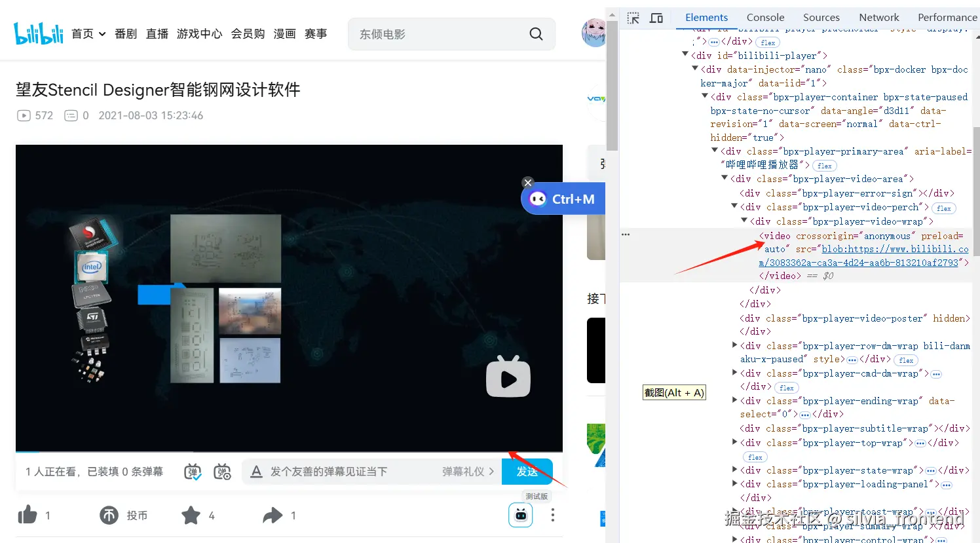The image size is (980, 543).
Task: Click the ellipsis beside the video element row
Action: 626,234
